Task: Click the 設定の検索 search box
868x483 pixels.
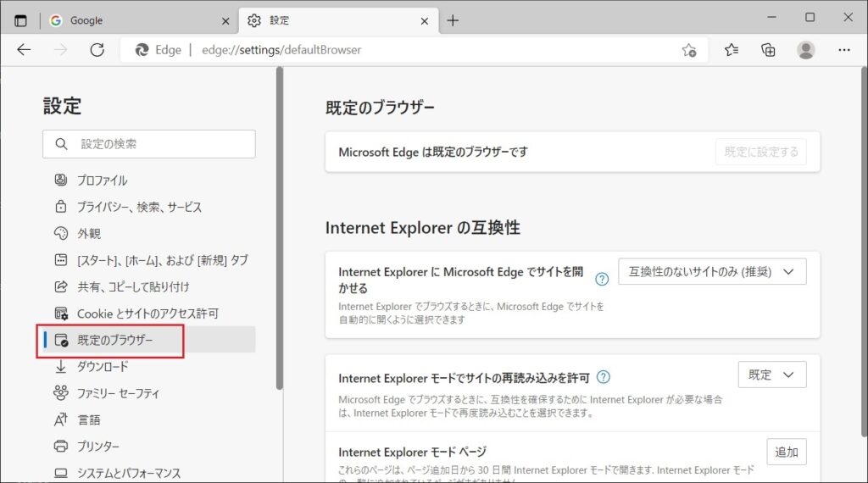Action: point(149,144)
